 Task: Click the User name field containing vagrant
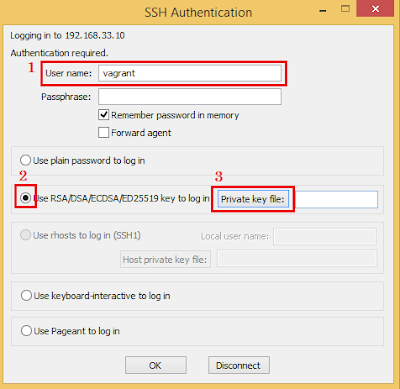[x=190, y=73]
